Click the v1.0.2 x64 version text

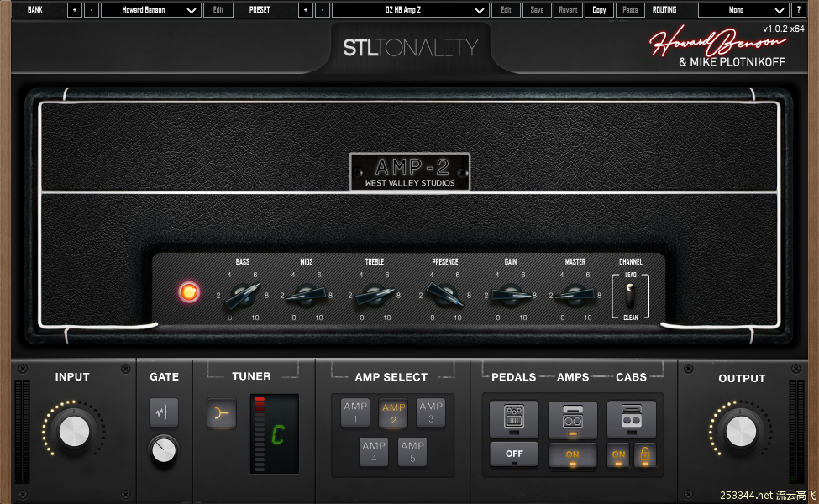click(x=784, y=29)
